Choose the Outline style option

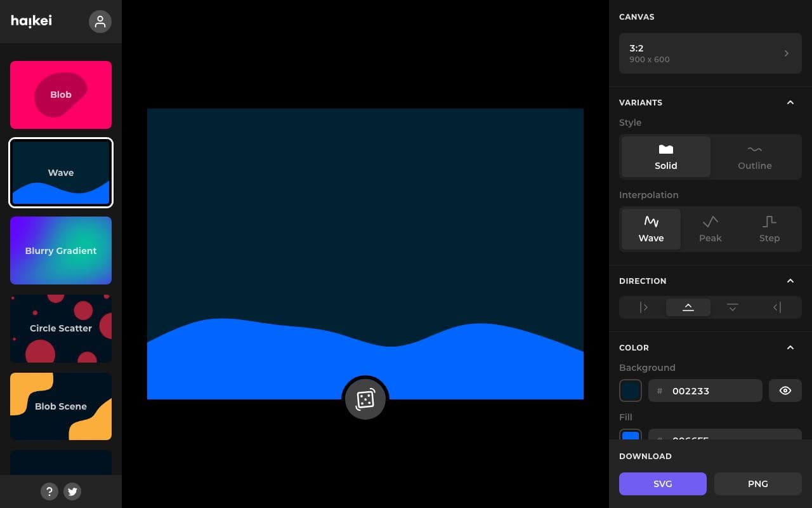pos(755,157)
